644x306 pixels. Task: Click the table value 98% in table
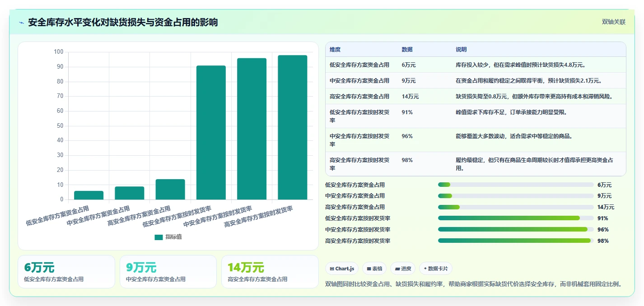(x=407, y=160)
